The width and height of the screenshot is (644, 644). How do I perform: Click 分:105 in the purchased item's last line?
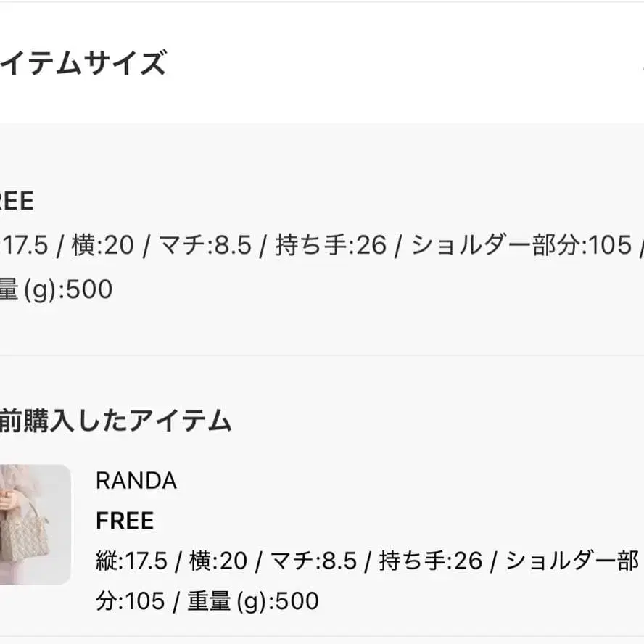click(131, 601)
